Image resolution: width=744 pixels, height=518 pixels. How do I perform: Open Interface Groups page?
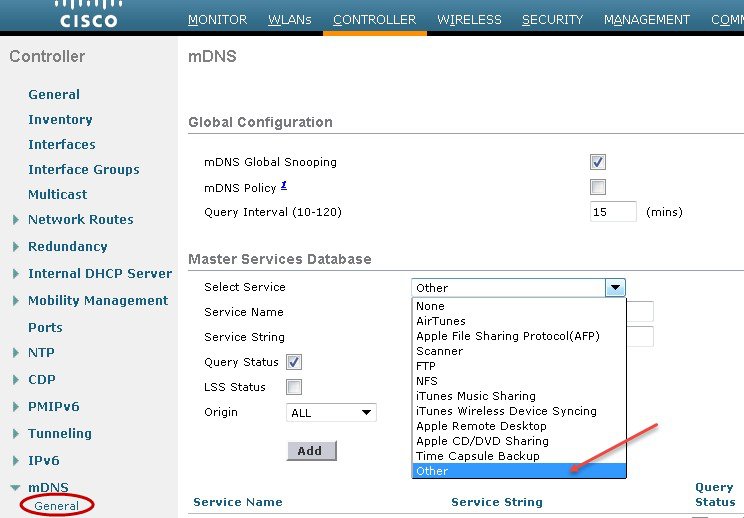84,169
